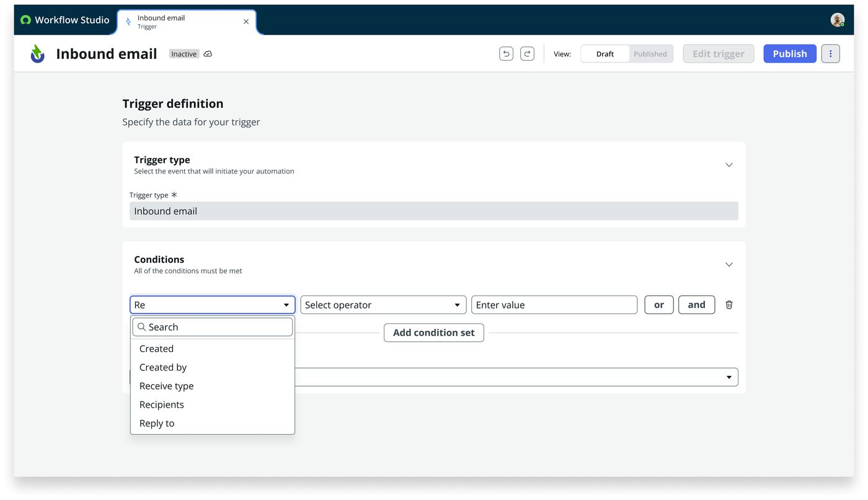Click the magnifier icon in the Search box
The image size is (868, 500).
point(141,327)
